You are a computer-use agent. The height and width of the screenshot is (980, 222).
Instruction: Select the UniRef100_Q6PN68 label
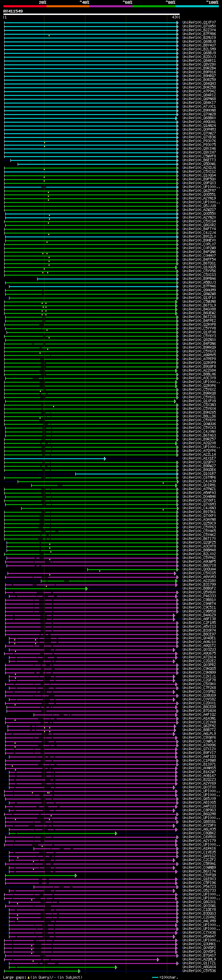199,99
